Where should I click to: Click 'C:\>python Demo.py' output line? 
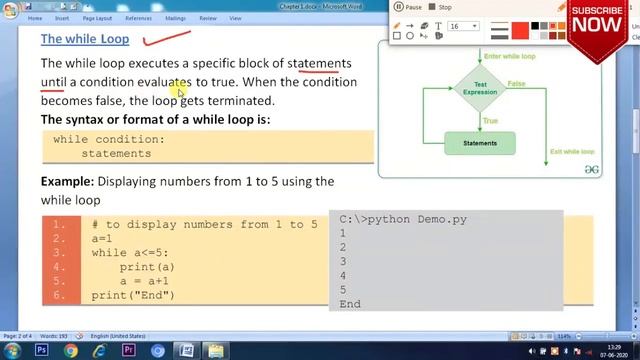click(403, 220)
